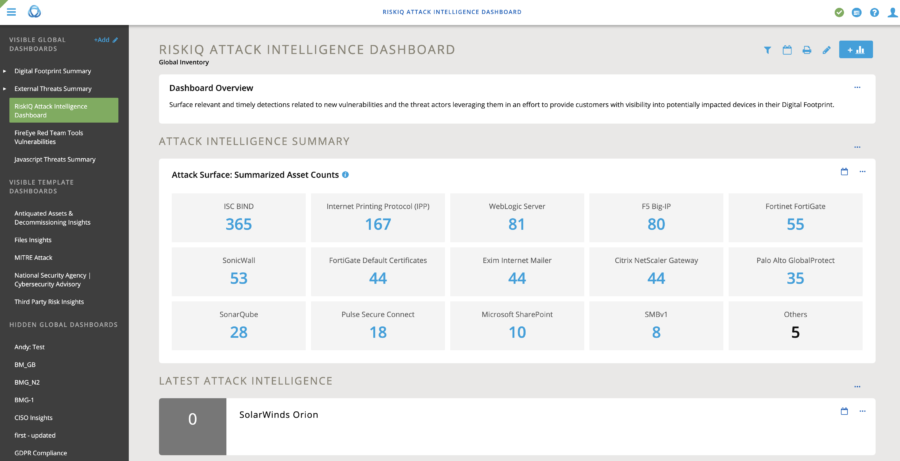Click Citrix NetScaler Gateway count 44

656,278
